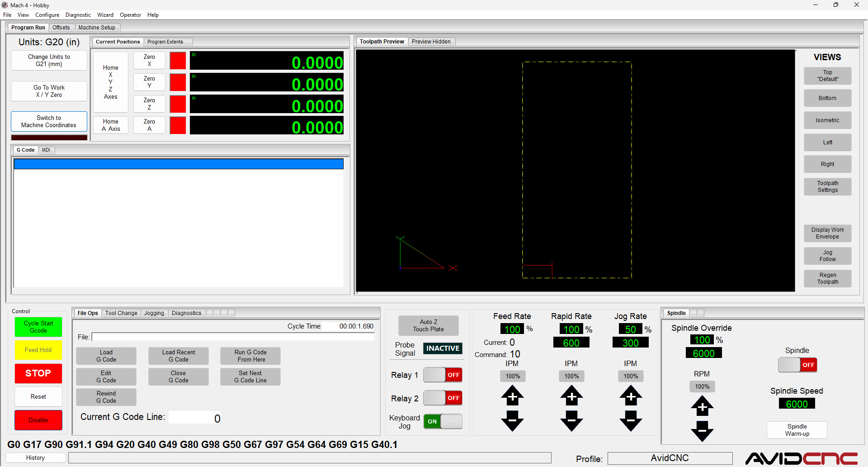
Task: Toggle the Relay 1 switch
Action: pyautogui.click(x=443, y=375)
